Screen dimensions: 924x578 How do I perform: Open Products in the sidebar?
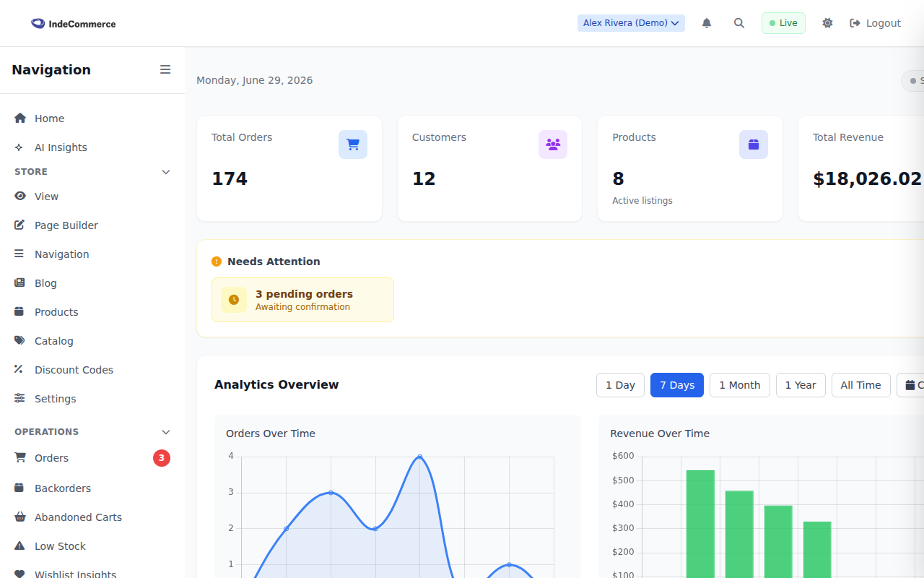pyautogui.click(x=92, y=312)
